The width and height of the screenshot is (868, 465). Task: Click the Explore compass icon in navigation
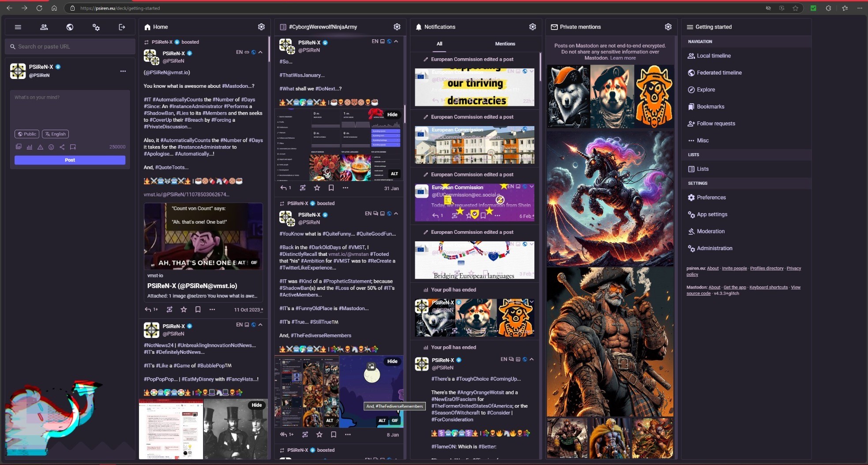click(x=691, y=90)
